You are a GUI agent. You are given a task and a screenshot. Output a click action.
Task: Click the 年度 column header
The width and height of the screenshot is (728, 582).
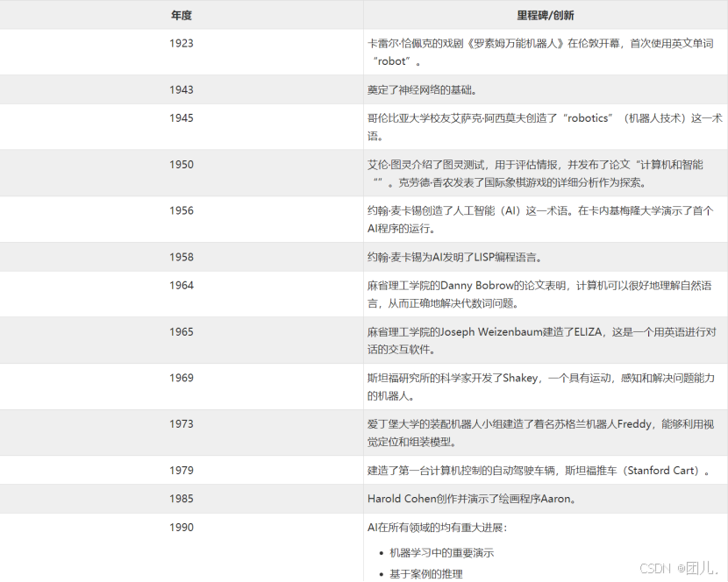(x=181, y=15)
